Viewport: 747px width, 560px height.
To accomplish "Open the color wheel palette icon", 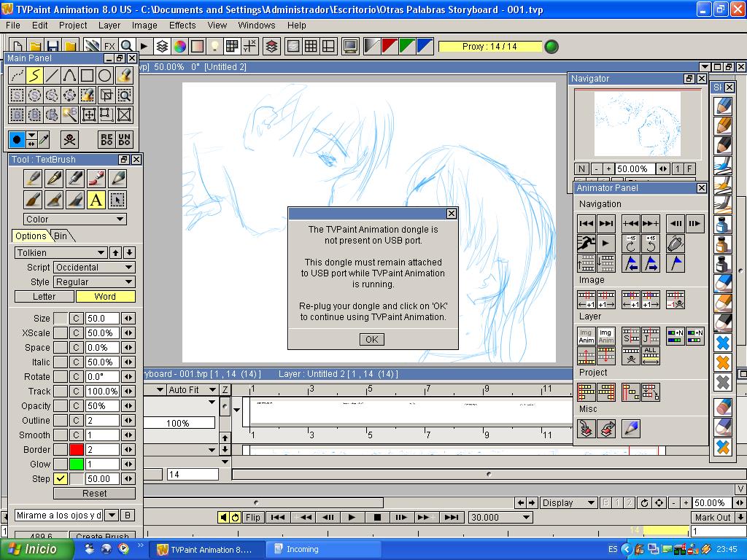I will pos(179,46).
